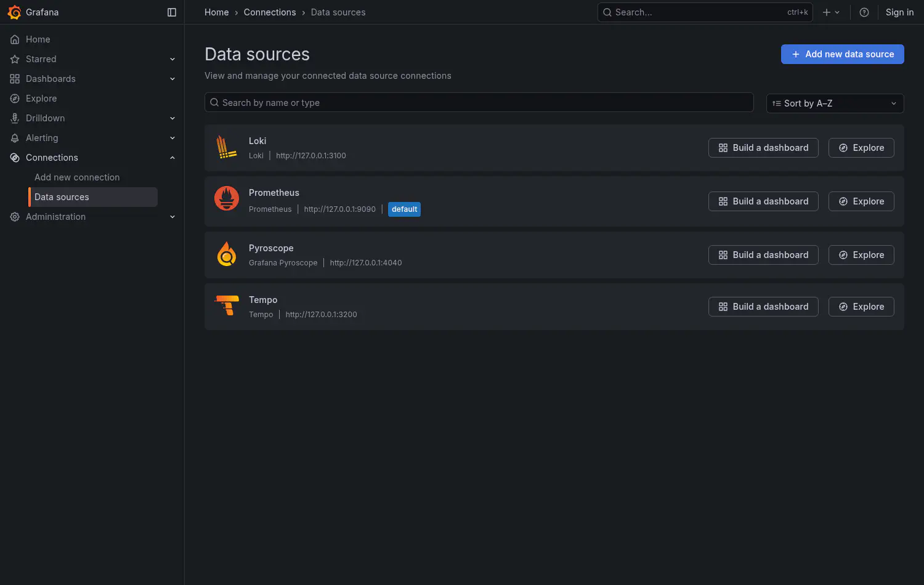Select Data sources in the sidebar

pyautogui.click(x=93, y=197)
